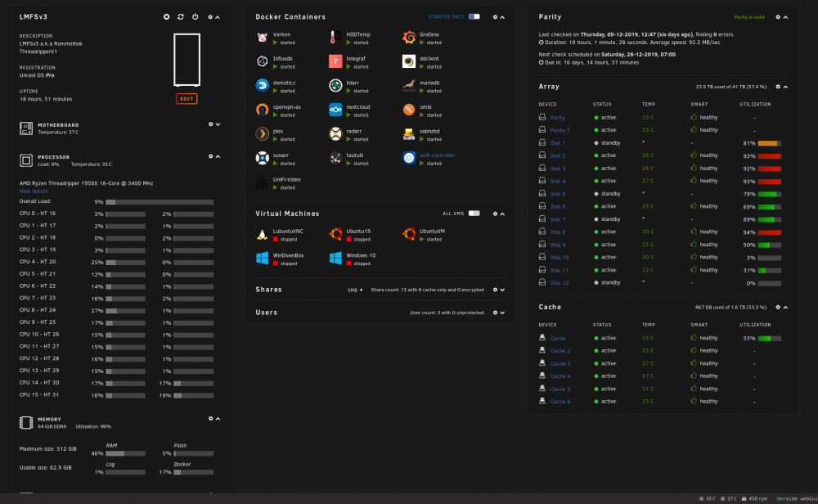This screenshot has width=818, height=504.
Task: Open the nextcloud container icon
Action: coord(335,110)
